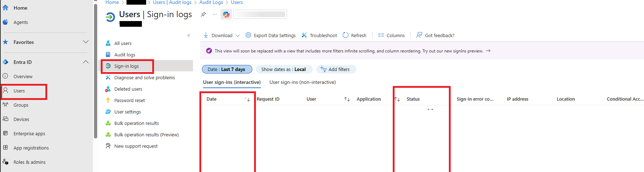Viewport: 644px width, 172px height.
Task: Click the Groups icon in sidebar
Action: (5, 105)
